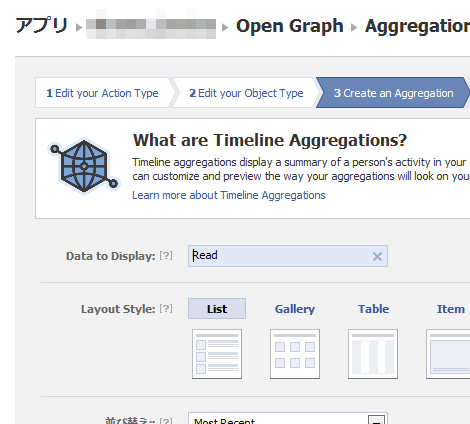Click the Timeline Aggregations globe icon
The width and height of the screenshot is (470, 424).
click(84, 166)
